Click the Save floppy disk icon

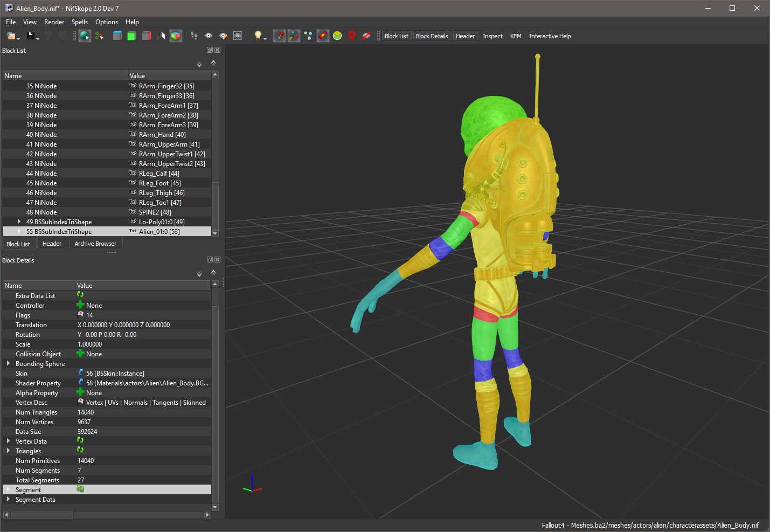pyautogui.click(x=31, y=36)
